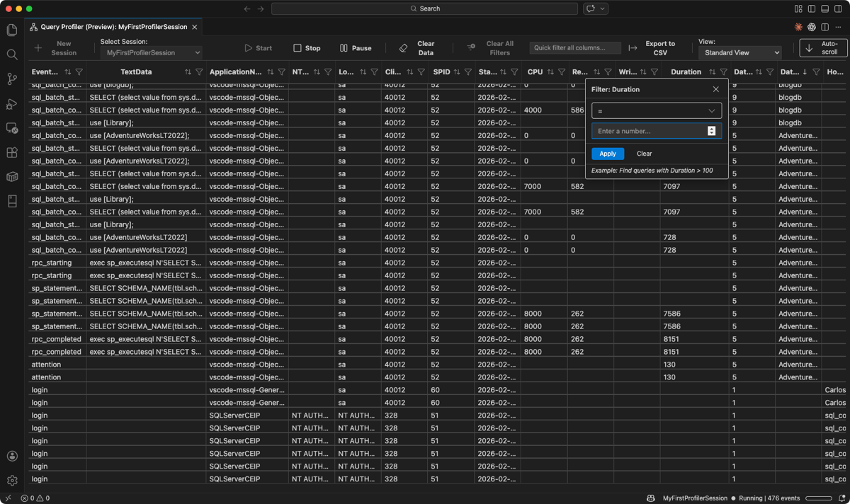Screen dimensions: 850x504
Task: Open the Search view in the activity bar
Action: point(11,55)
